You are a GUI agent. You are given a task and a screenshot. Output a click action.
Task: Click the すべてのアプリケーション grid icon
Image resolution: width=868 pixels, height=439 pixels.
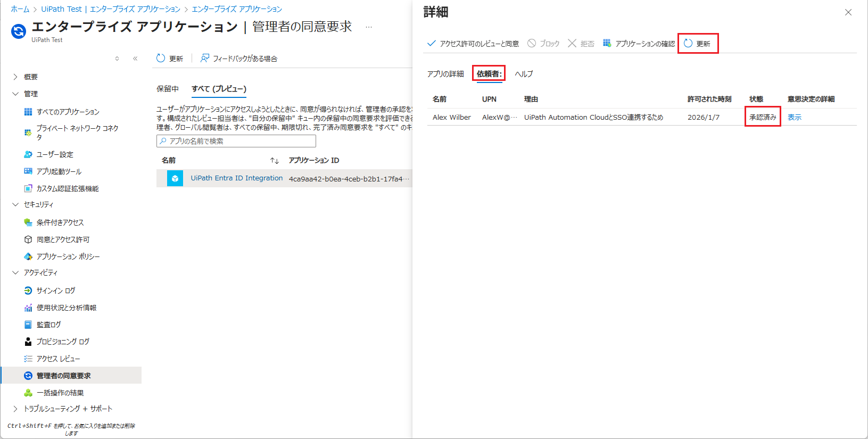point(28,112)
